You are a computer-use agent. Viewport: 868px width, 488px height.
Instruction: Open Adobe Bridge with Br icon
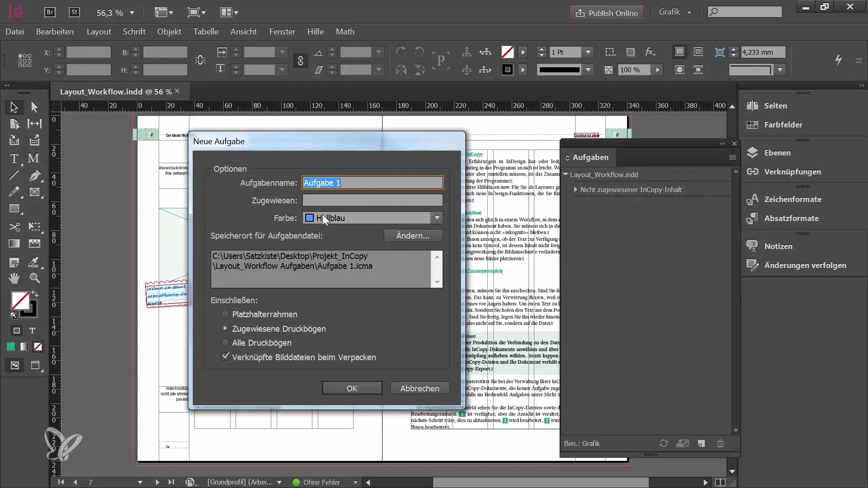[50, 13]
